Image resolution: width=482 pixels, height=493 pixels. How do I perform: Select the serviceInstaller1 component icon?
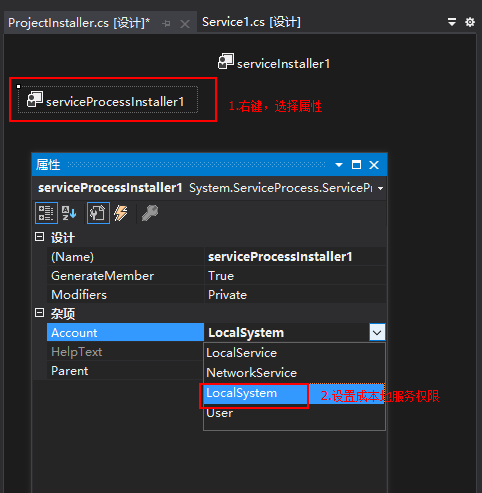click(226, 62)
